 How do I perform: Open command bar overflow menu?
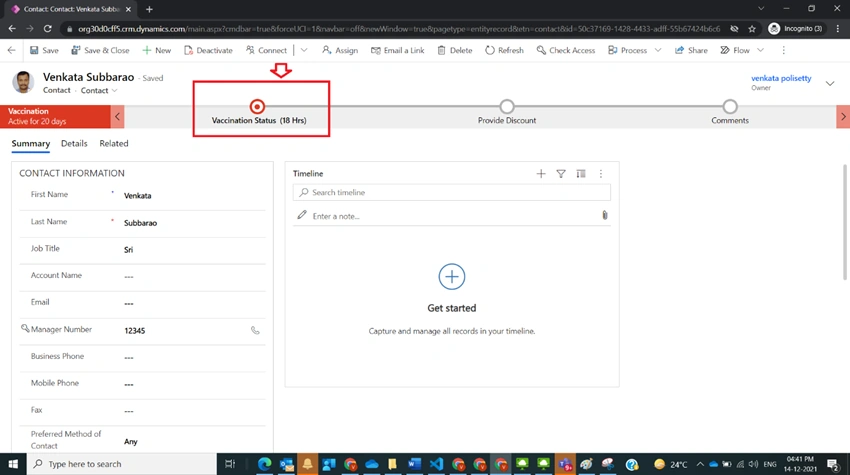(783, 50)
